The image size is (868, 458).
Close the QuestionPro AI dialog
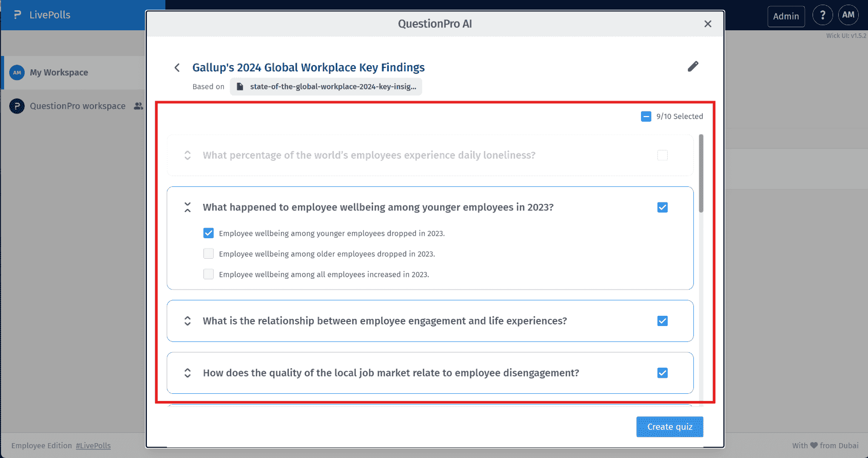click(x=708, y=24)
